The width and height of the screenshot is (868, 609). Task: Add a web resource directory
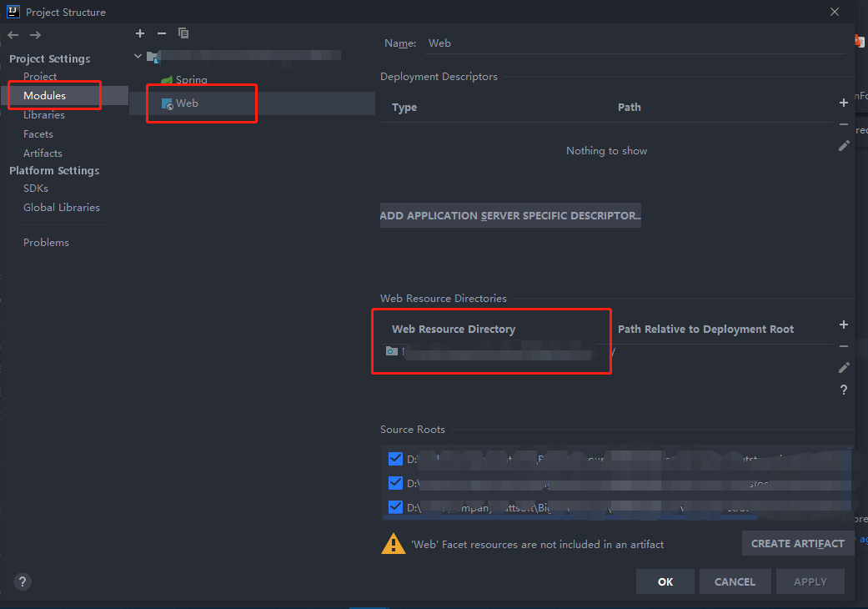pyautogui.click(x=844, y=325)
